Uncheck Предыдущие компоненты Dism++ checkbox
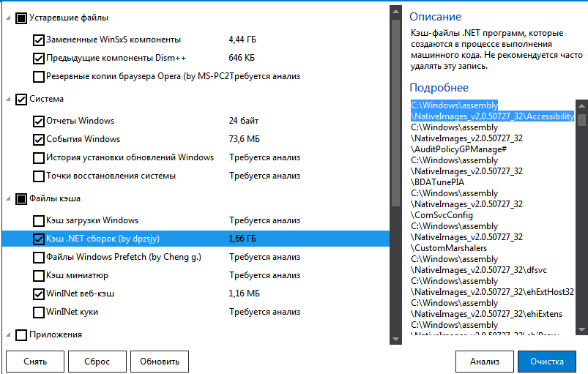 (39, 58)
